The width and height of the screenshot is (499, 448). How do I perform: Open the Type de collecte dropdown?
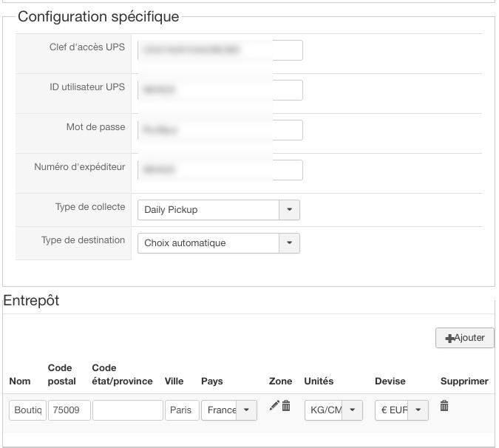point(289,210)
